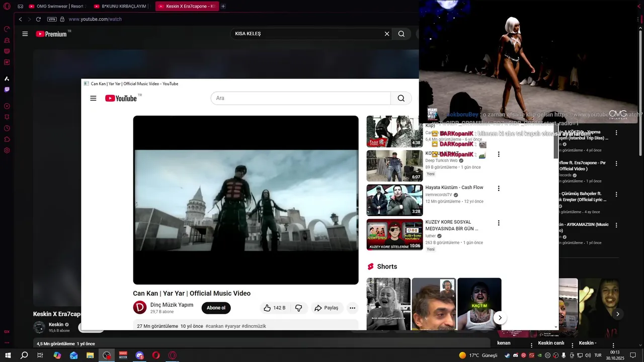
Task: Open options for AYIKAMAZSIN video
Action: (616, 225)
